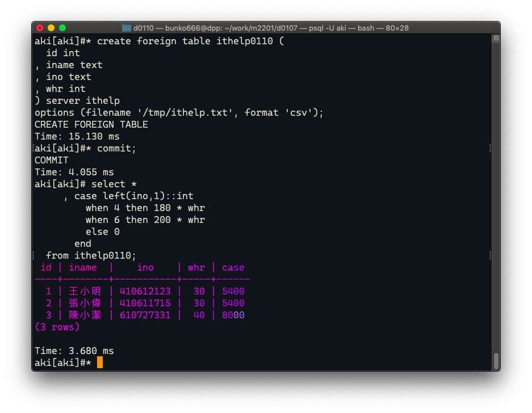Click the 'else 0' line

click(102, 231)
